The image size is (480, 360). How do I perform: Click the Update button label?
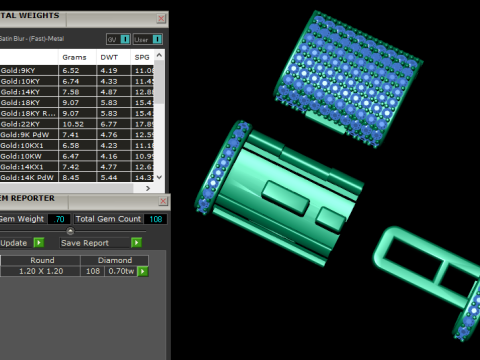tap(14, 243)
